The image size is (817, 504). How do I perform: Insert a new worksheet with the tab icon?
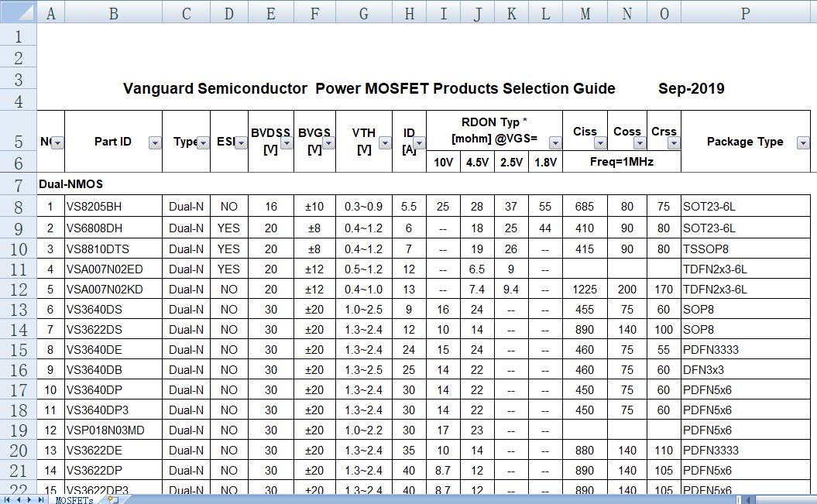click(x=113, y=500)
